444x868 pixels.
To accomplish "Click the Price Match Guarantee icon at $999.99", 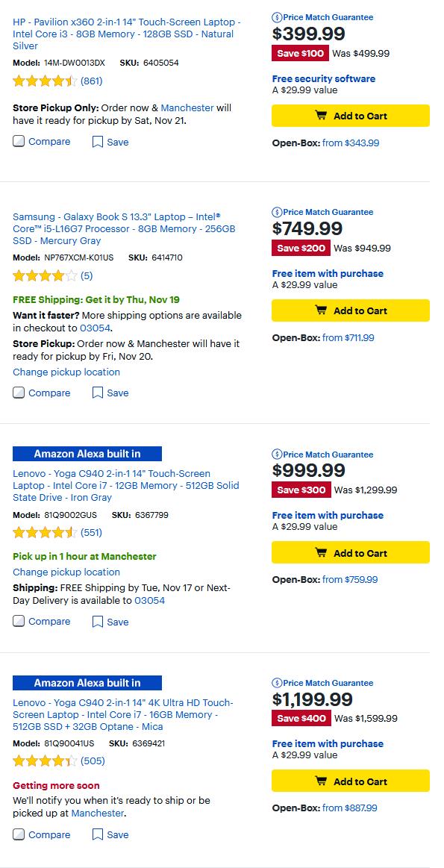I will pos(277,455).
